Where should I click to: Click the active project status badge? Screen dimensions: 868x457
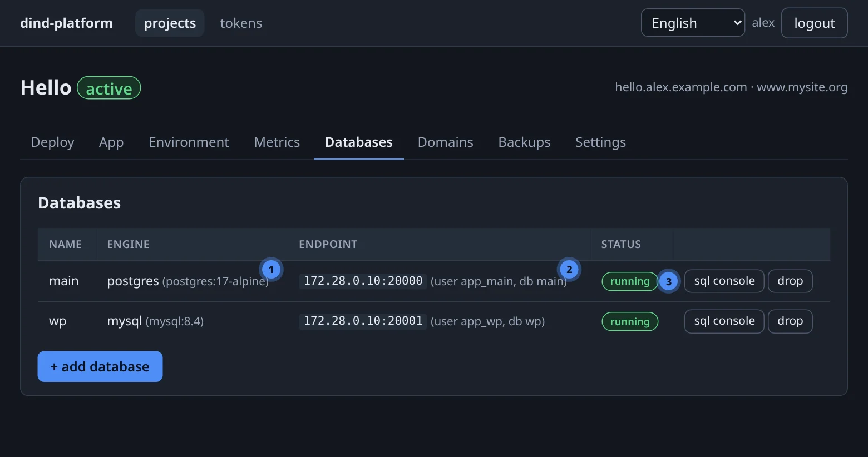click(109, 88)
